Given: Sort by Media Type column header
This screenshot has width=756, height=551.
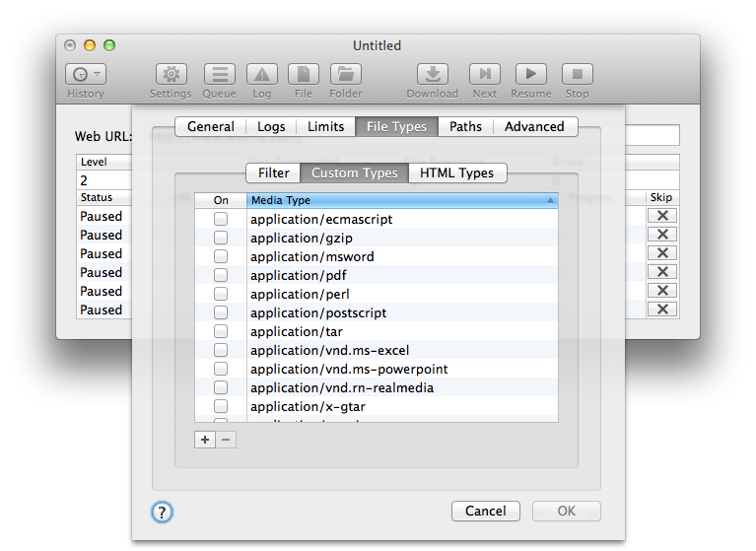Looking at the screenshot, I should [x=402, y=200].
